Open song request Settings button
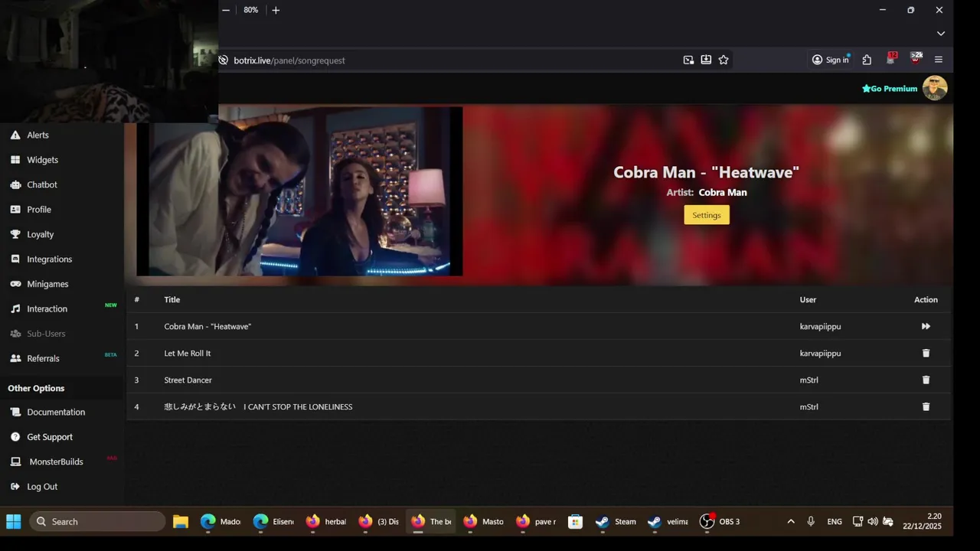980x551 pixels. 706,215
